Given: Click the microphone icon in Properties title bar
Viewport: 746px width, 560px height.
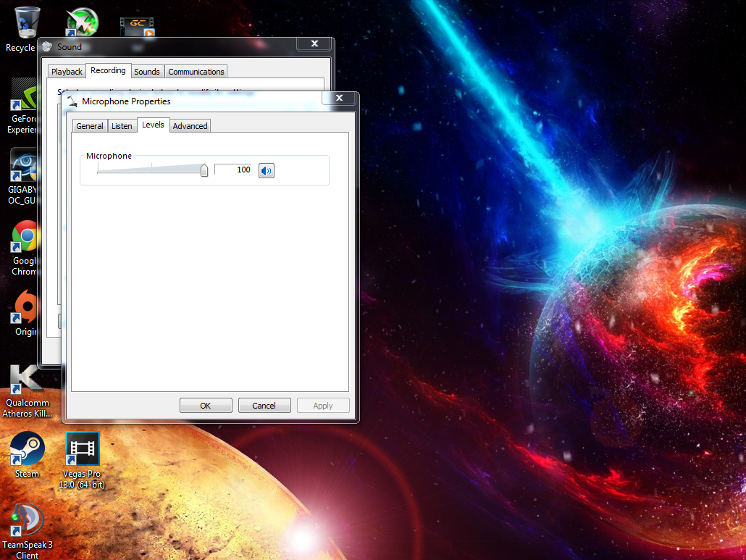Looking at the screenshot, I should point(72,101).
